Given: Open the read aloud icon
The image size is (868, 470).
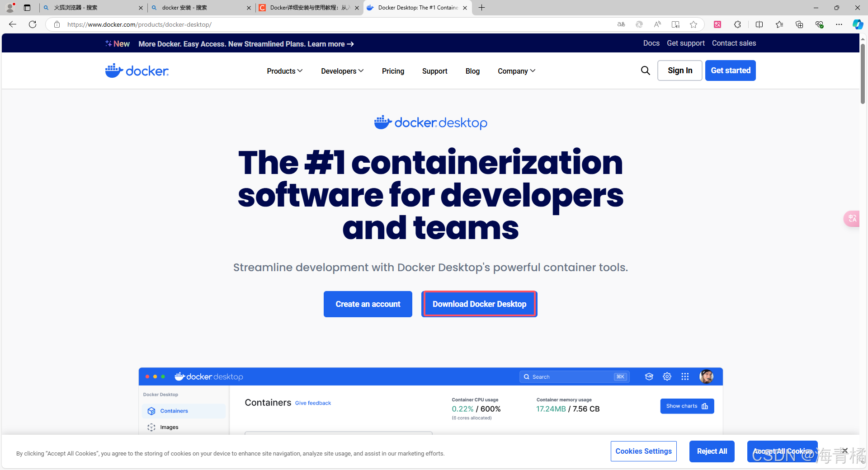Looking at the screenshot, I should click(657, 24).
